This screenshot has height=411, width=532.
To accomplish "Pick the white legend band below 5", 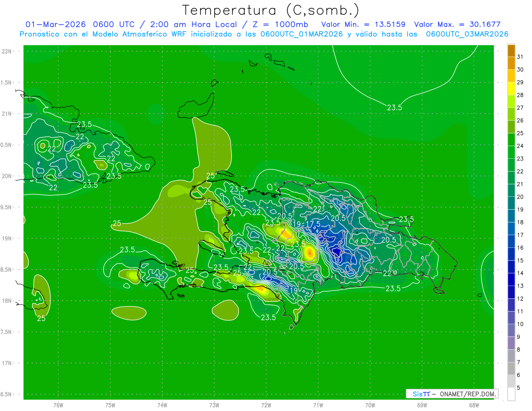I will coord(511,394).
